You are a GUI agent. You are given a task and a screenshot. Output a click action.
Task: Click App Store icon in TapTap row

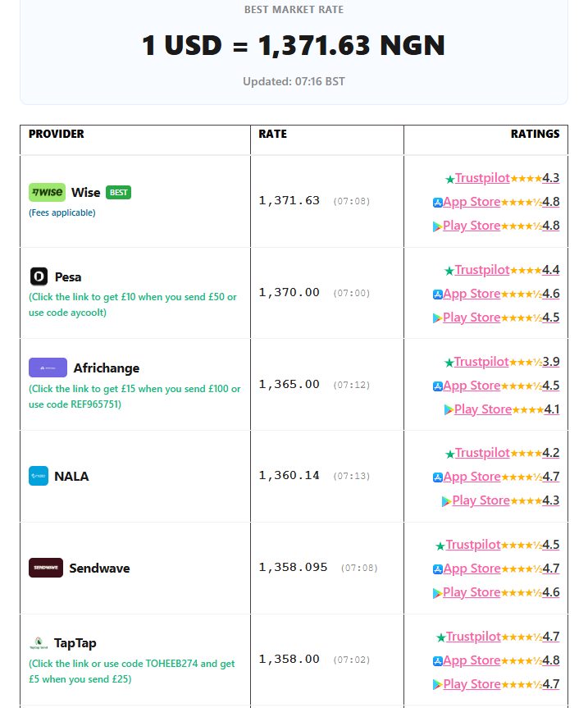click(437, 661)
